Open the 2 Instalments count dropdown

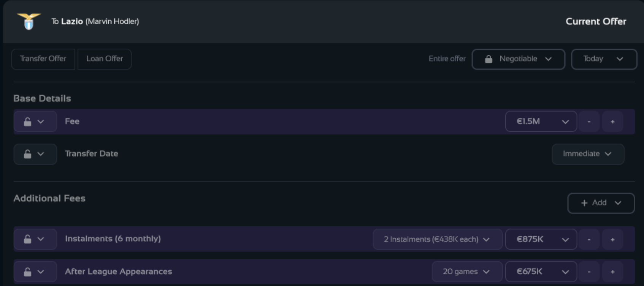pyautogui.click(x=437, y=239)
